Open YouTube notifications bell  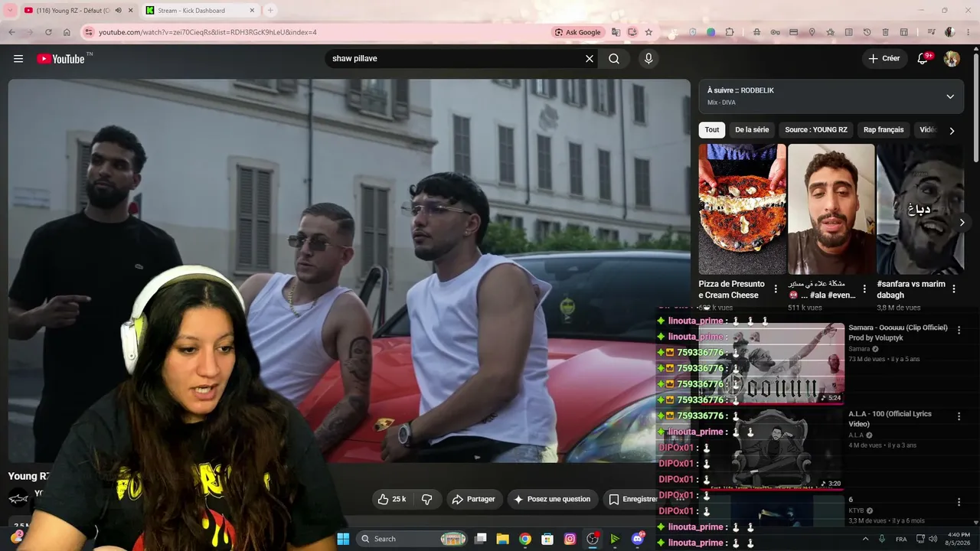pos(923,59)
